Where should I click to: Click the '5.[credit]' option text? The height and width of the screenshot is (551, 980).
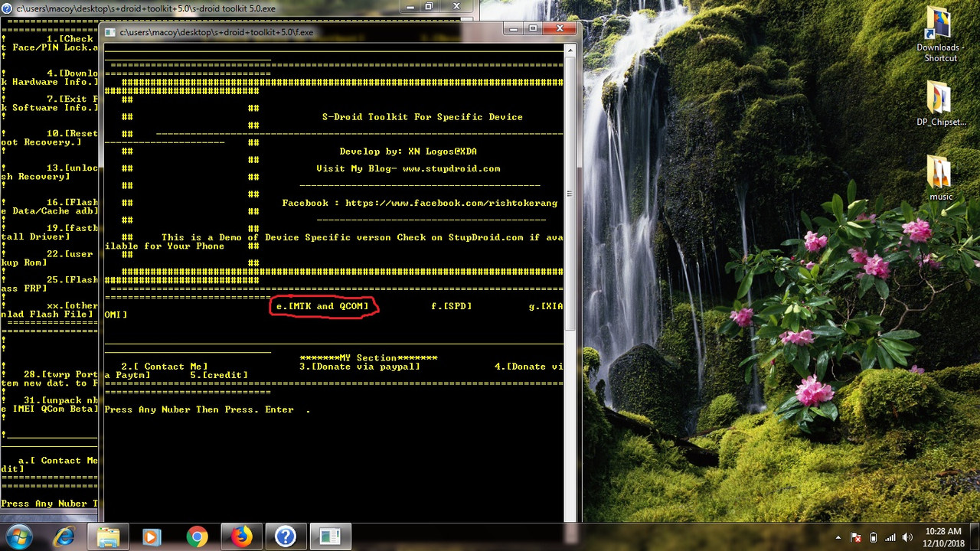coord(219,375)
